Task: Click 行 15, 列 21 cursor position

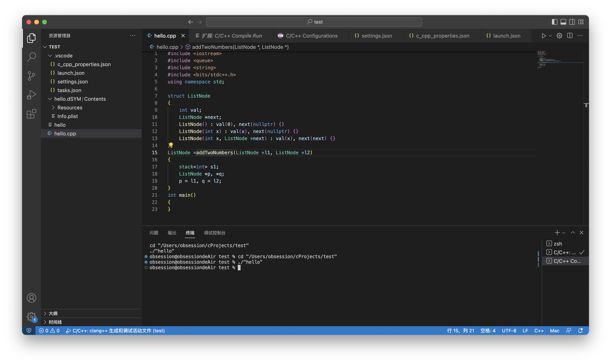Action: pos(460,331)
